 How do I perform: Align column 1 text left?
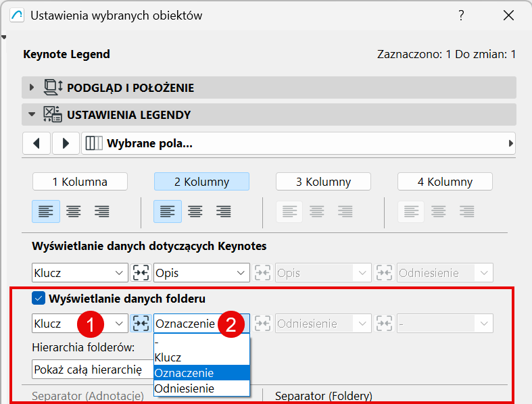(x=46, y=211)
